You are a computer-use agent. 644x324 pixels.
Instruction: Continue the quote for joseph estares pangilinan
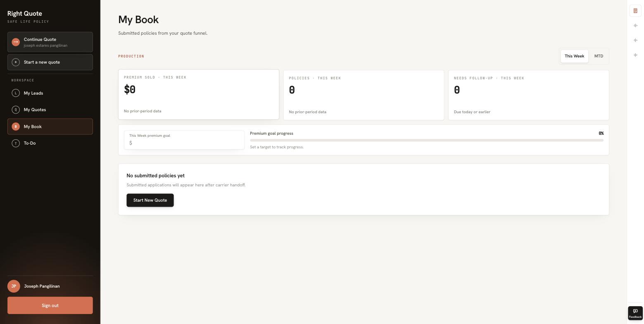50,42
